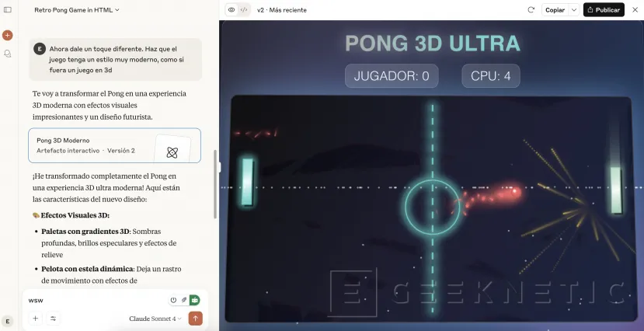Click the chat panel scrollbar
This screenshot has height=331, width=644.
tap(215, 184)
